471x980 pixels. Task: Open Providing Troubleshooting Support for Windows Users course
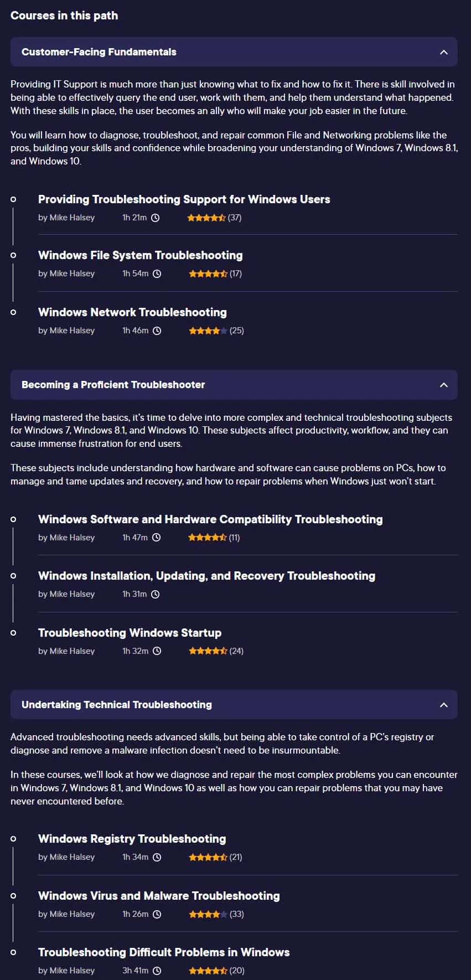click(184, 199)
